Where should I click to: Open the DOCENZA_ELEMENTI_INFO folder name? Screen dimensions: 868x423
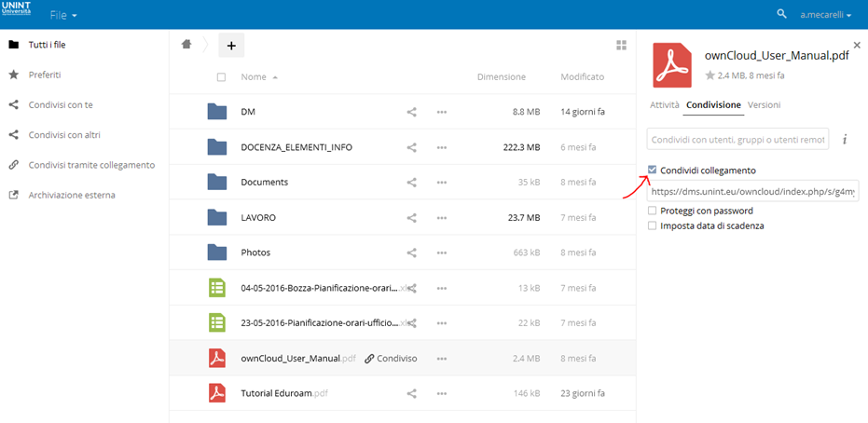296,147
